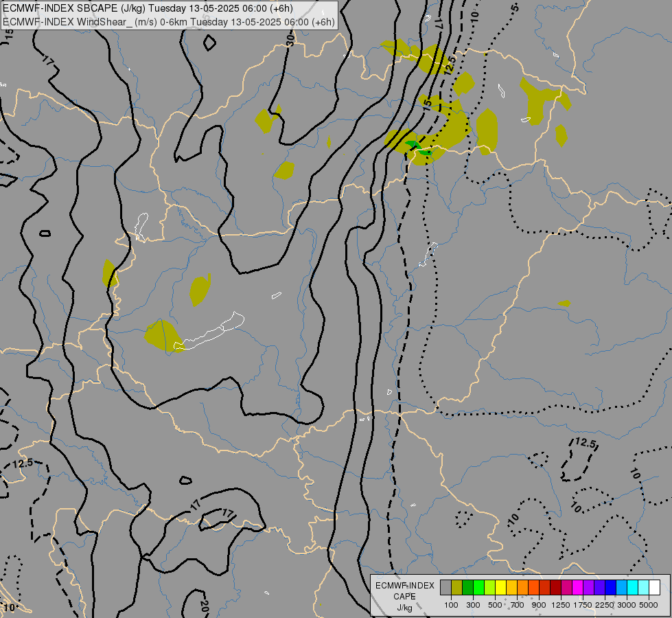The image size is (672, 618).
Task: Click the '1750' legend value
Action: click(x=583, y=605)
